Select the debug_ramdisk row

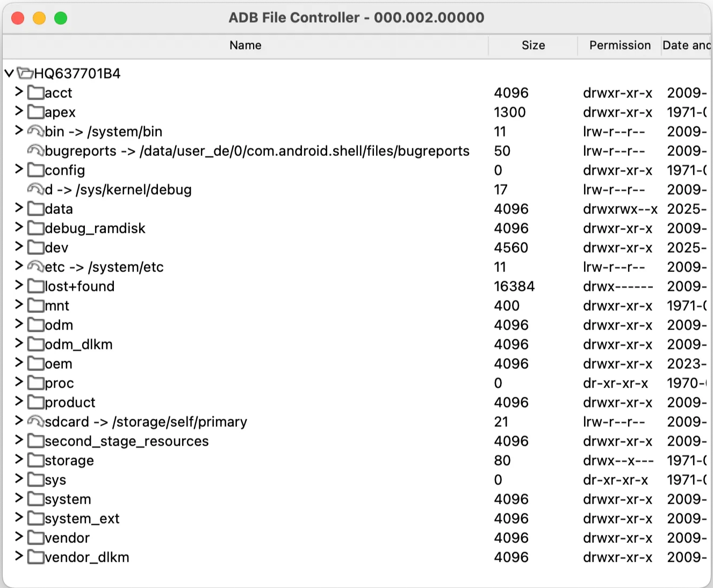tap(95, 228)
